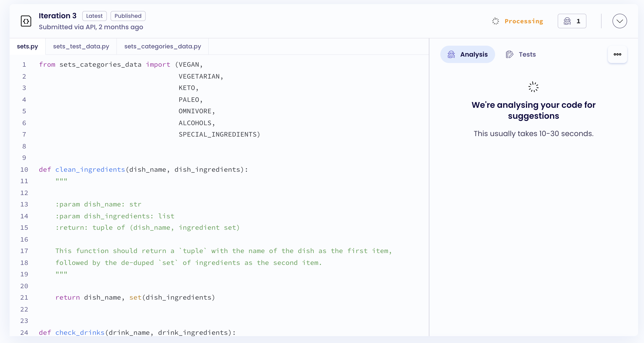644x343 pixels.
Task: Click the spinning Processing indicator
Action: pyautogui.click(x=495, y=21)
